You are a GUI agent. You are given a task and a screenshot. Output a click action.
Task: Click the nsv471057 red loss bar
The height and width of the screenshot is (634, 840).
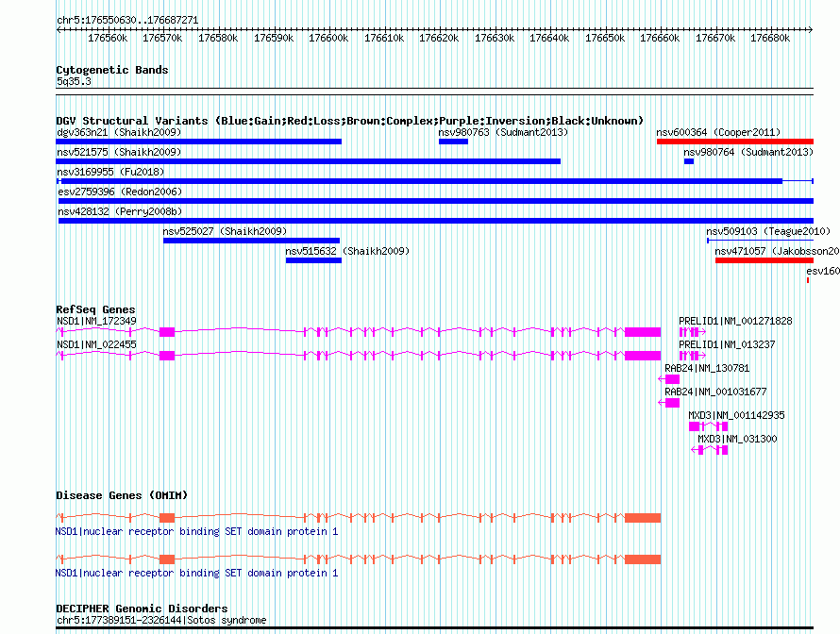click(x=764, y=260)
